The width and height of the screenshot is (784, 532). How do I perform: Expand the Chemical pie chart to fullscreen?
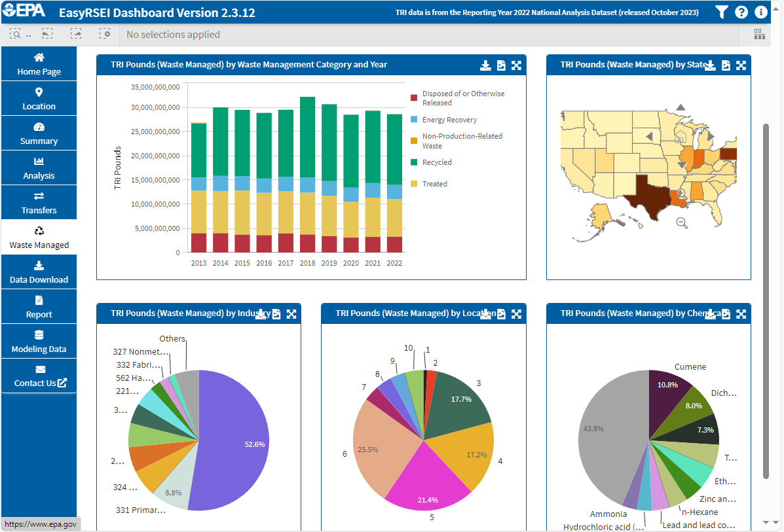pos(741,313)
